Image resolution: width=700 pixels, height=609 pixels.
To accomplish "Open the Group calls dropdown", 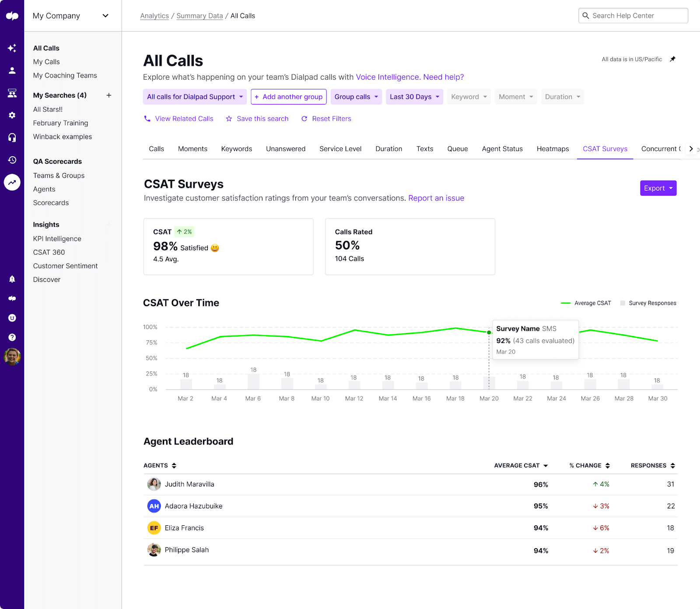I will (356, 97).
